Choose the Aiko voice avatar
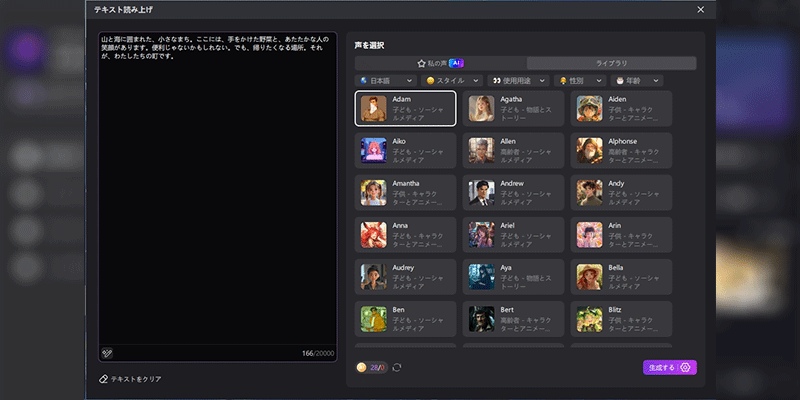This screenshot has height=400, width=800. [x=373, y=151]
